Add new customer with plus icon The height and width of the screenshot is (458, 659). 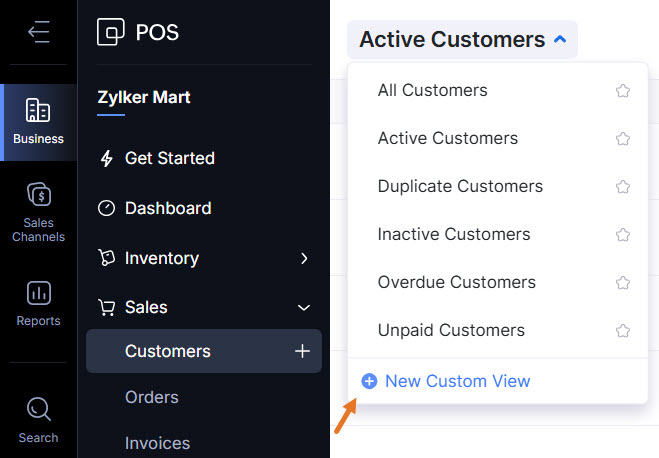(x=303, y=351)
